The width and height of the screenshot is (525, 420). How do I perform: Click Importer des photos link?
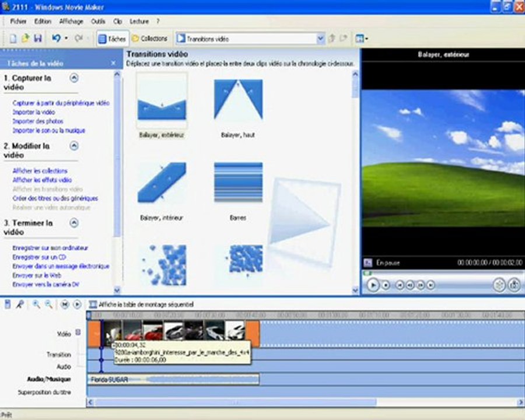pos(38,121)
